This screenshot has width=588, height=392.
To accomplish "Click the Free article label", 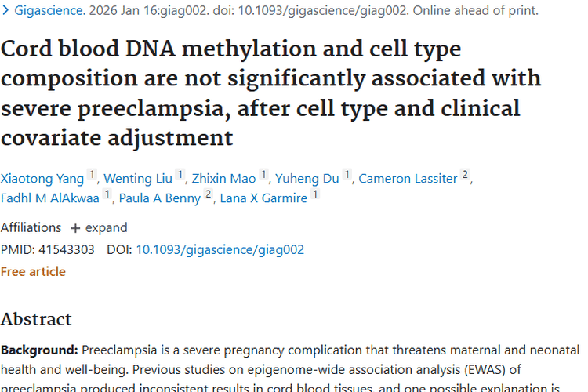I will (33, 271).
